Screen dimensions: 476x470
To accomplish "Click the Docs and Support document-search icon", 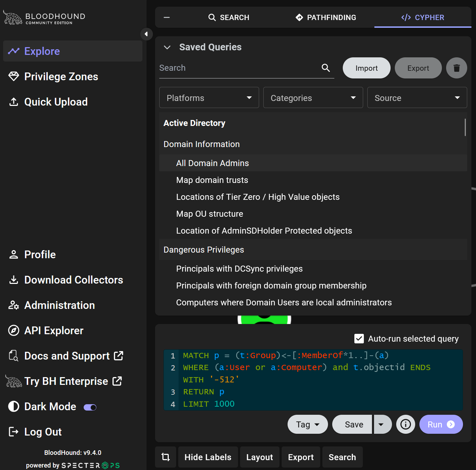I will pos(14,356).
